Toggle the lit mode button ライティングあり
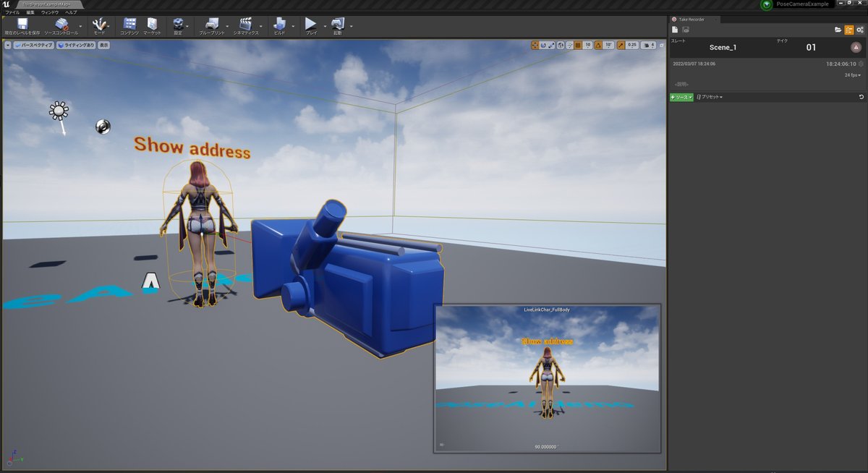The width and height of the screenshot is (868, 473). pyautogui.click(x=75, y=45)
